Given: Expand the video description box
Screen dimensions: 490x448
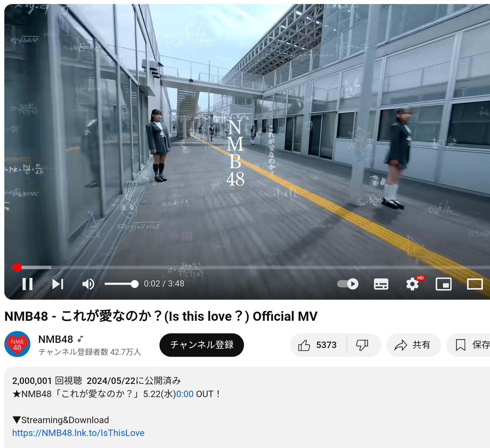Looking at the screenshot, I should pyautogui.click(x=247, y=407).
